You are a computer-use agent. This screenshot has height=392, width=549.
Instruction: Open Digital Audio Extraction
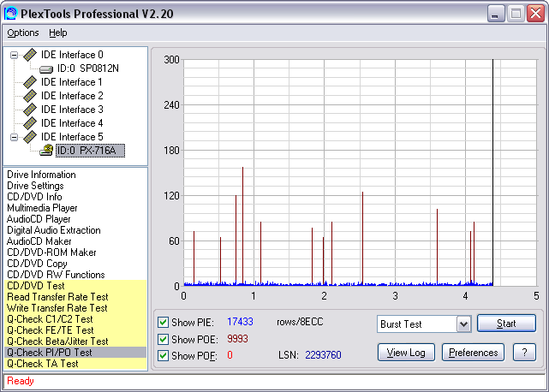point(54,230)
